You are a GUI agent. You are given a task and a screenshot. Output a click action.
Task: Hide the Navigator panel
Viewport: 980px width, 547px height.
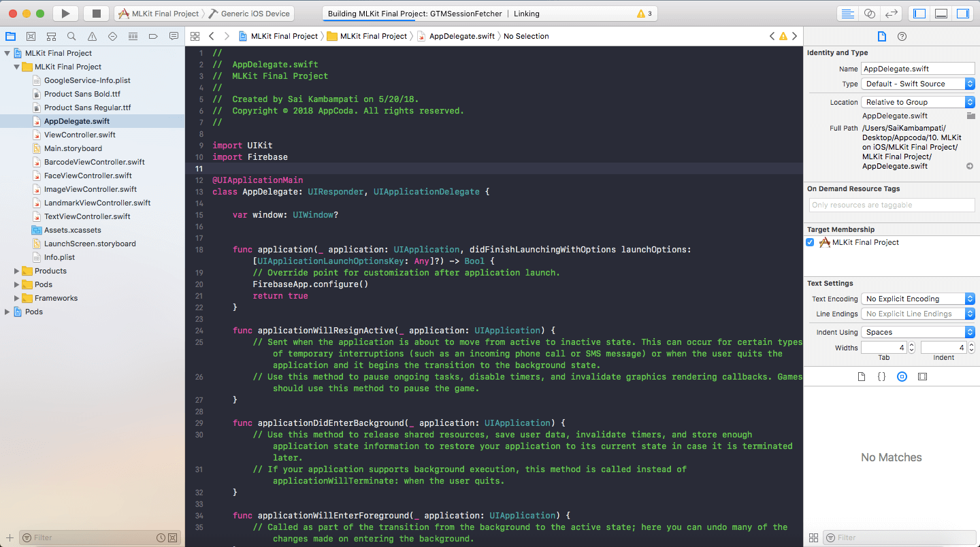click(x=919, y=14)
